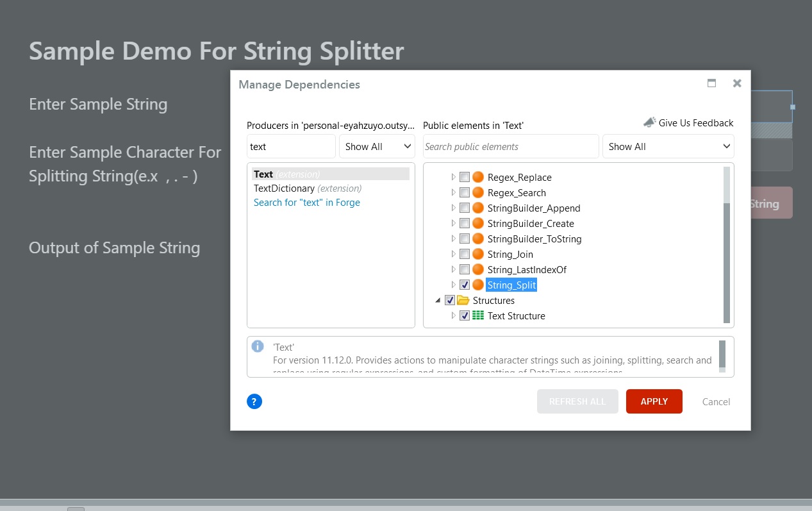Viewport: 812px width, 511px height.
Task: Click the StringBuilder_Append orange action icon
Action: (x=478, y=208)
